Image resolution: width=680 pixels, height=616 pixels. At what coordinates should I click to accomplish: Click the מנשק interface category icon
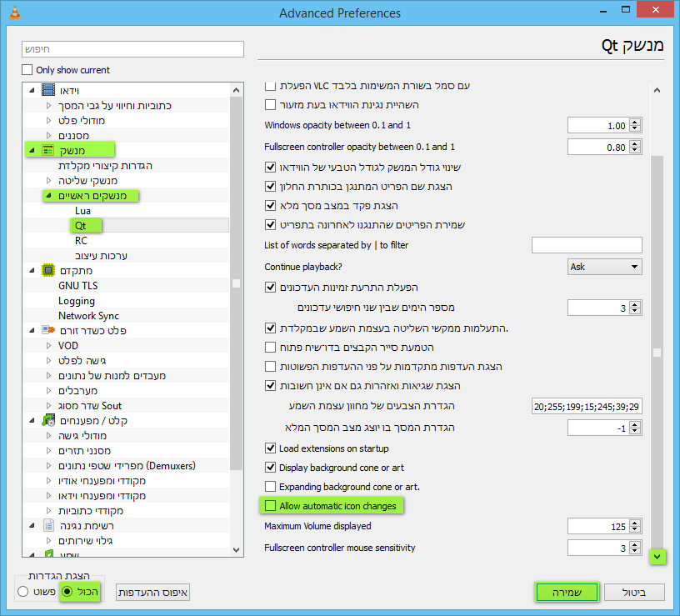click(x=47, y=151)
